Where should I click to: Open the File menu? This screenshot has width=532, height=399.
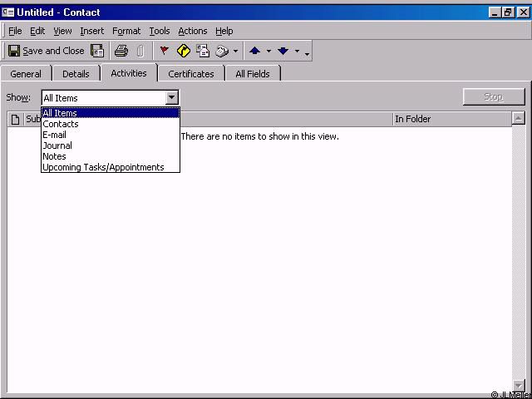click(15, 31)
